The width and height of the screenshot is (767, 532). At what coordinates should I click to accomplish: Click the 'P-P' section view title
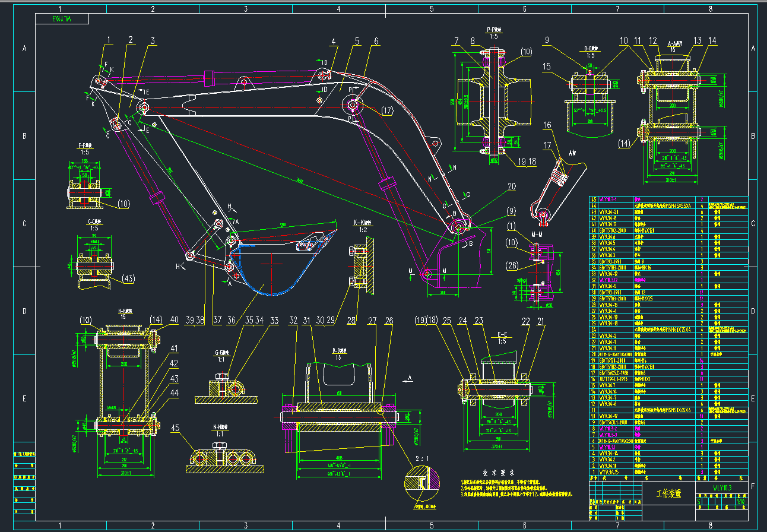click(494, 30)
